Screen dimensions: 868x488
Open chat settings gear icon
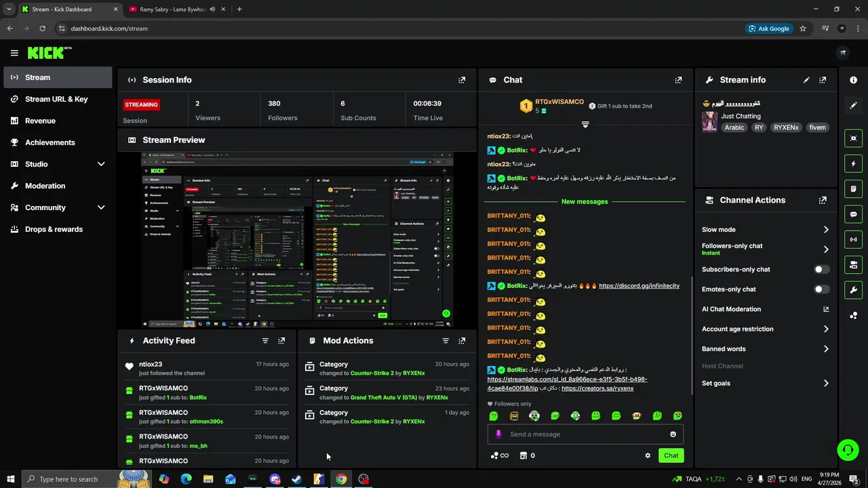[x=648, y=455]
